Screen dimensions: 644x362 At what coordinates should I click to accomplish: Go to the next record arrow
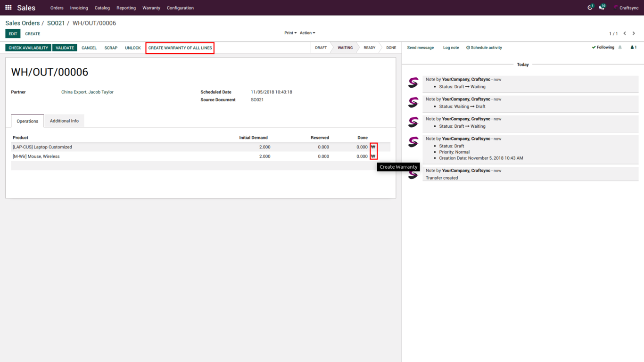(x=634, y=33)
